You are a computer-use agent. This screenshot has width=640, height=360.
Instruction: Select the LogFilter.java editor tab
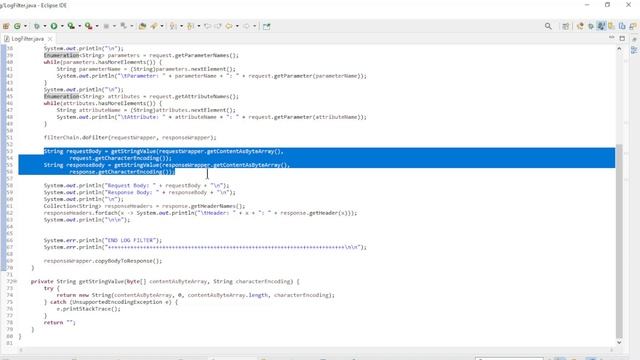[x=27, y=39]
